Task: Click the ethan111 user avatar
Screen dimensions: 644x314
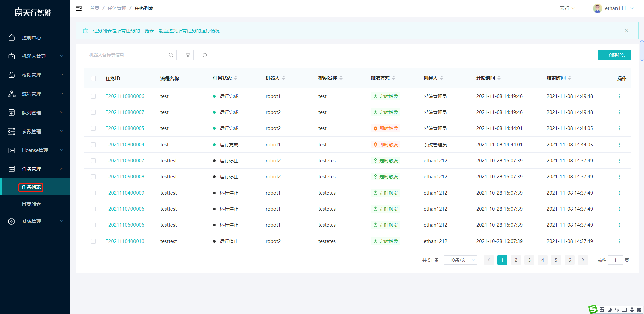Action: click(597, 8)
